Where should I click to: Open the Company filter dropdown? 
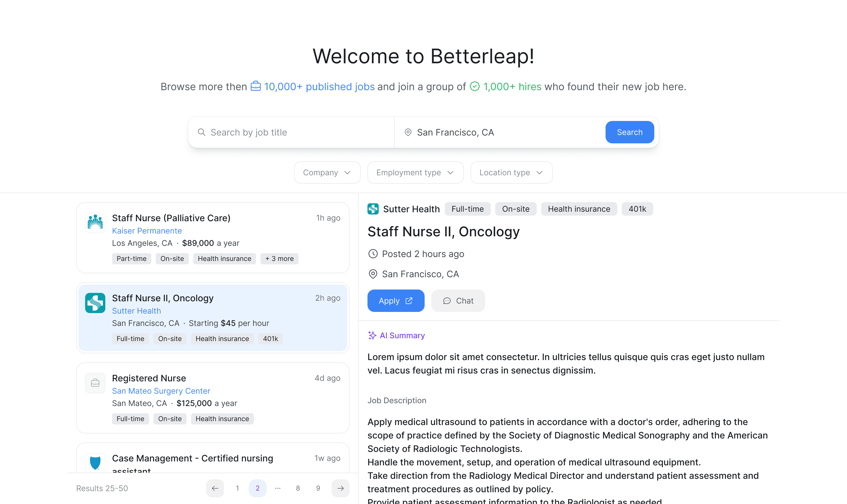(327, 172)
